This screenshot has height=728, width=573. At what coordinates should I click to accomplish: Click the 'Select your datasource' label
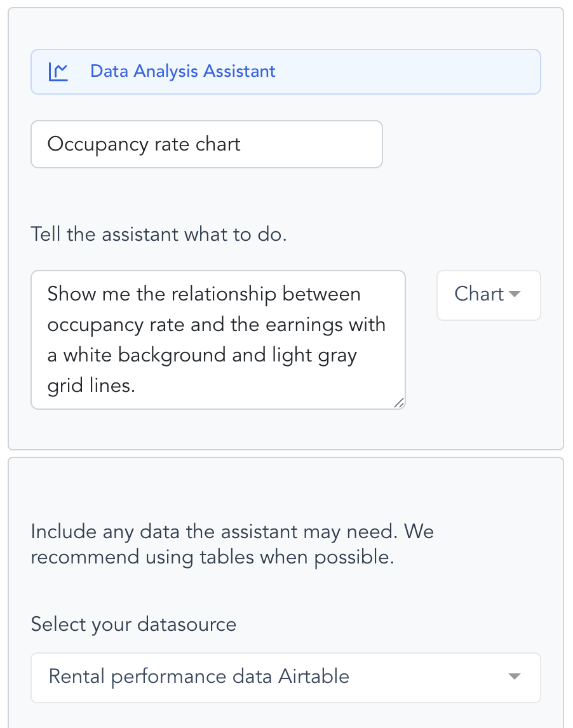pos(134,624)
